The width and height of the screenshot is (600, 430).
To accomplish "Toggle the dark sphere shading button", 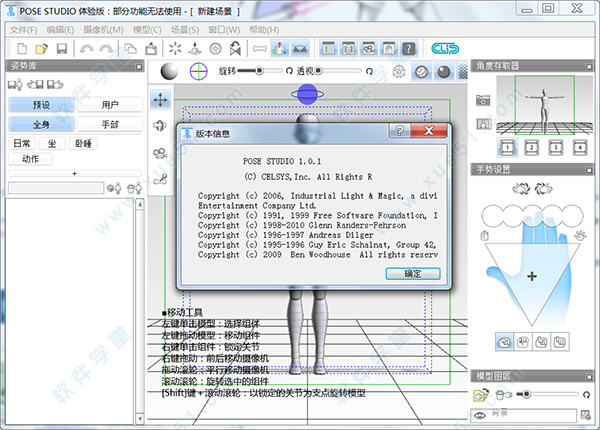I will click(x=443, y=72).
